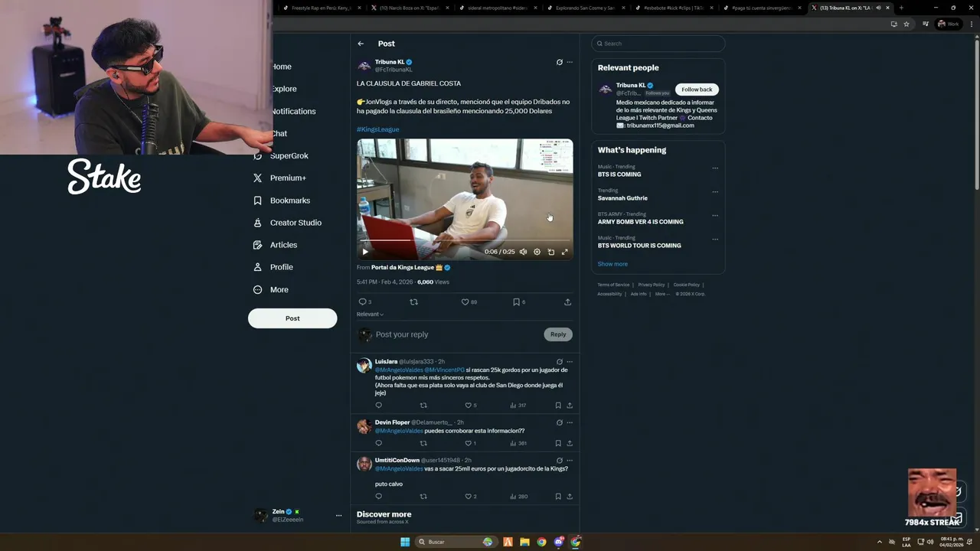Open the Windows Start menu

click(x=405, y=542)
